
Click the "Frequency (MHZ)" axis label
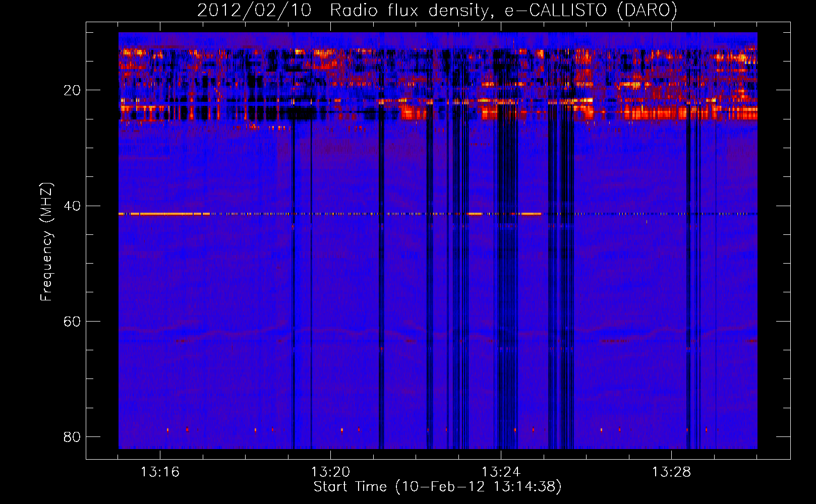[46, 242]
